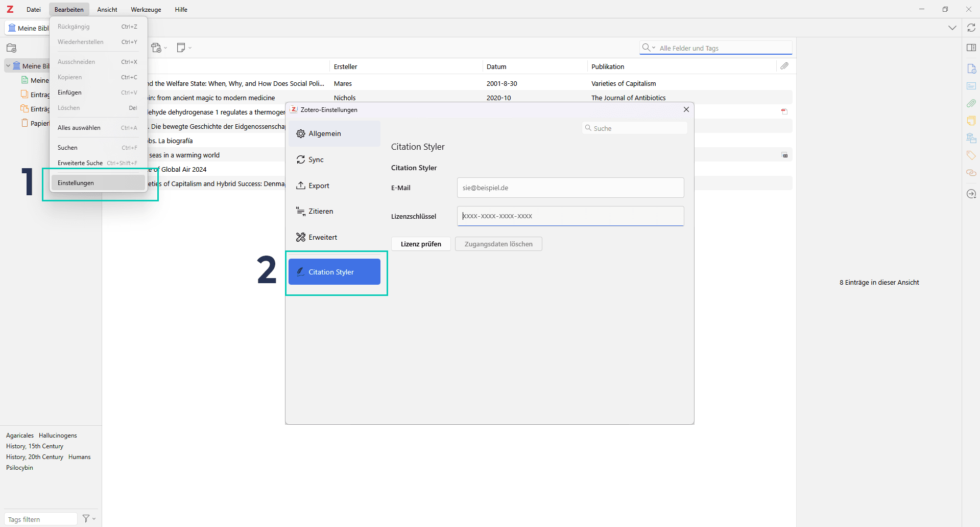The width and height of the screenshot is (980, 527).
Task: Click the Lizenzschlüssel input field
Action: 570,216
